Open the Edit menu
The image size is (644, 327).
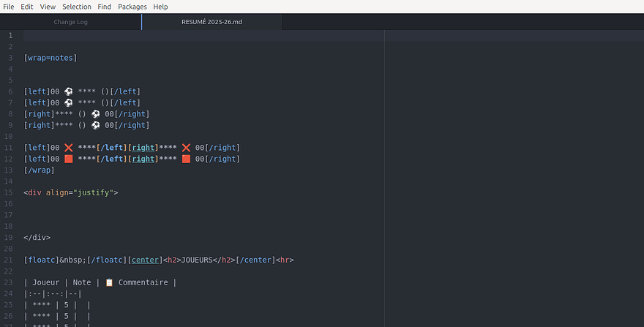[x=26, y=7]
